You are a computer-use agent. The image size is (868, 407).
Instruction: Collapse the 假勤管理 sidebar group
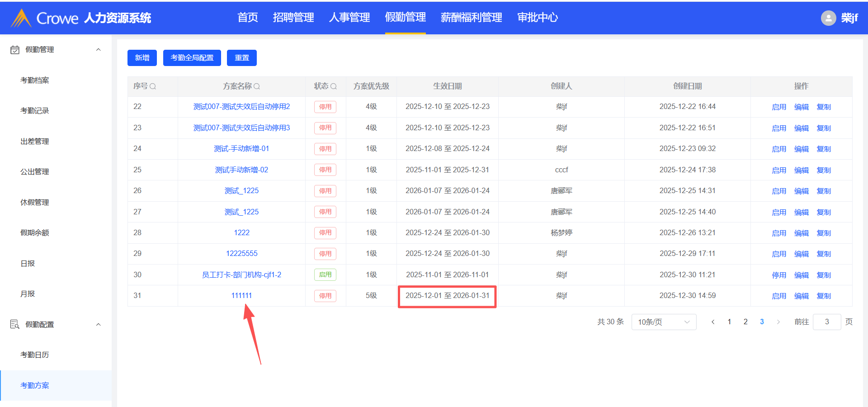(99, 50)
